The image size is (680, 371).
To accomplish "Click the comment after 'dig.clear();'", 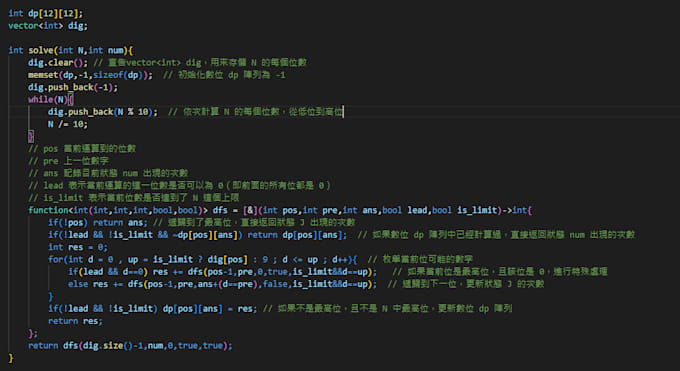I will click(200, 62).
